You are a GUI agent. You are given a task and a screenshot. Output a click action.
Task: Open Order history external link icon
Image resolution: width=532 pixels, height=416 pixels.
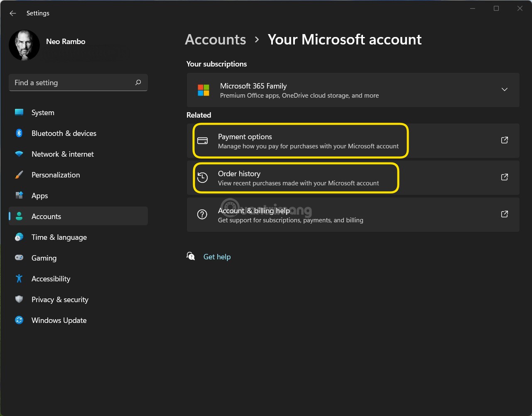pos(504,177)
